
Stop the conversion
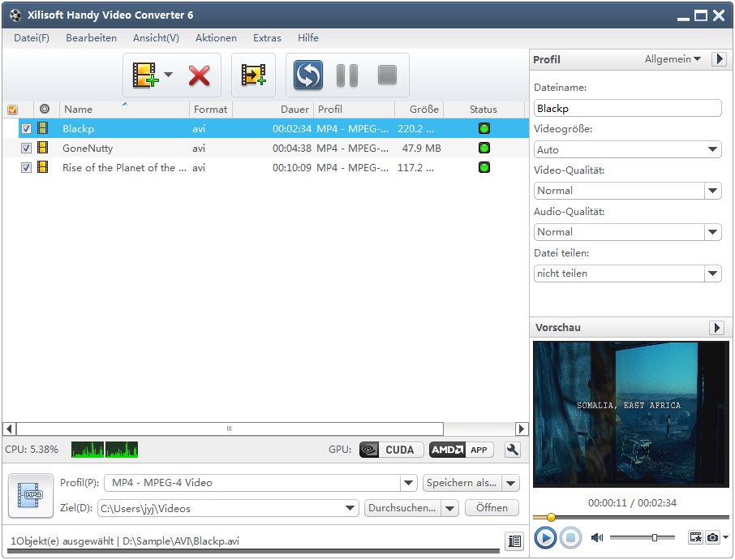[x=387, y=75]
